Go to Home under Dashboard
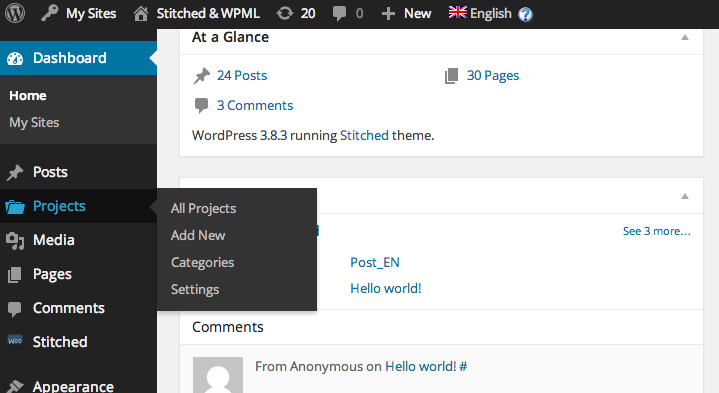 pyautogui.click(x=28, y=95)
